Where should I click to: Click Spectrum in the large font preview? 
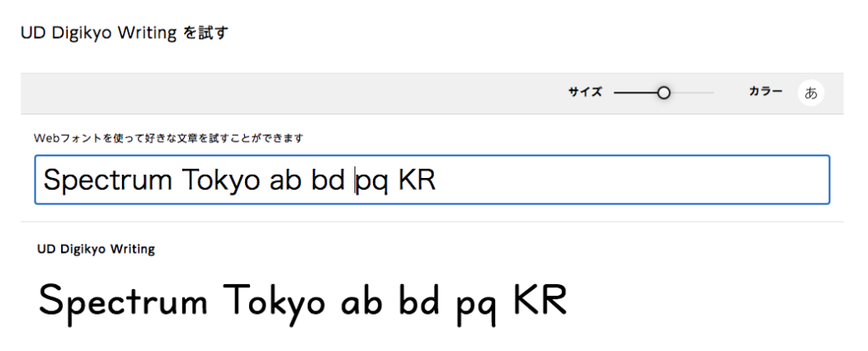(123, 301)
